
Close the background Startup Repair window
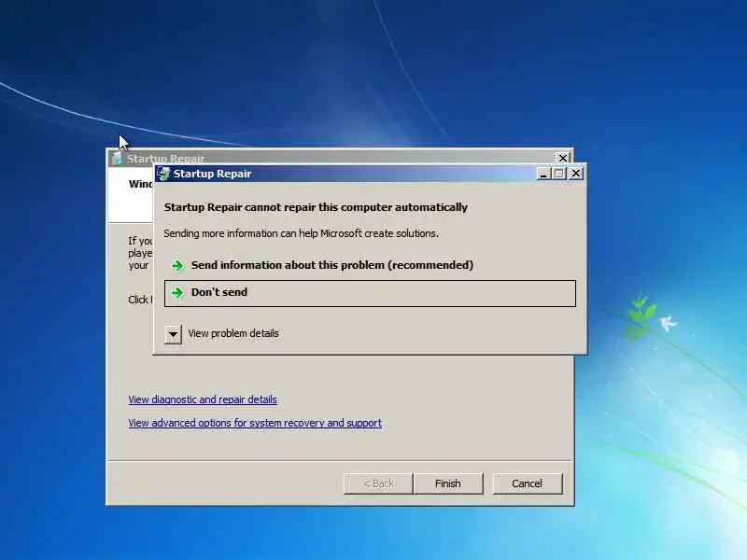(563, 158)
